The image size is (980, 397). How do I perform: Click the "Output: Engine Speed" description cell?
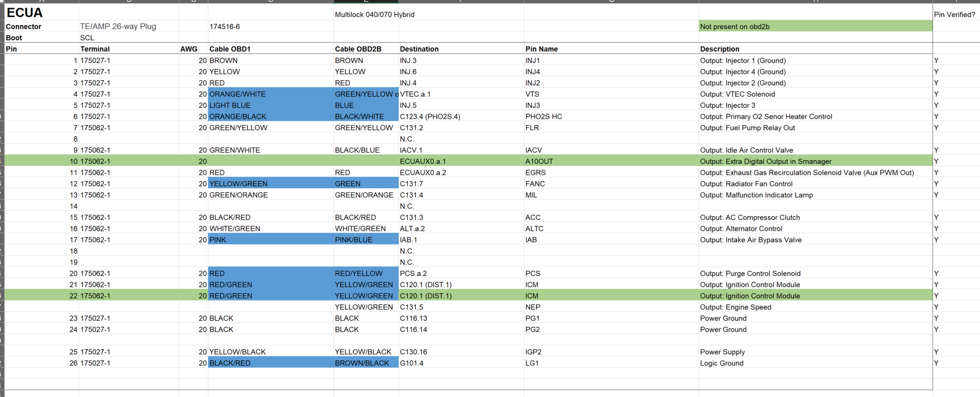coord(735,307)
